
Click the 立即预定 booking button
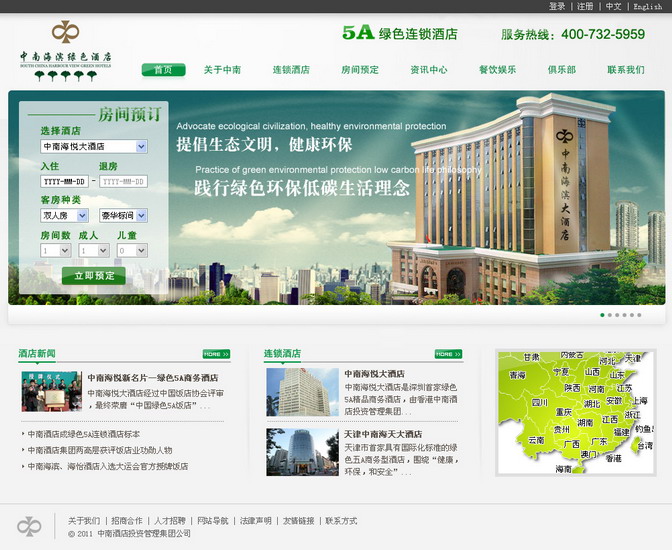tap(94, 276)
